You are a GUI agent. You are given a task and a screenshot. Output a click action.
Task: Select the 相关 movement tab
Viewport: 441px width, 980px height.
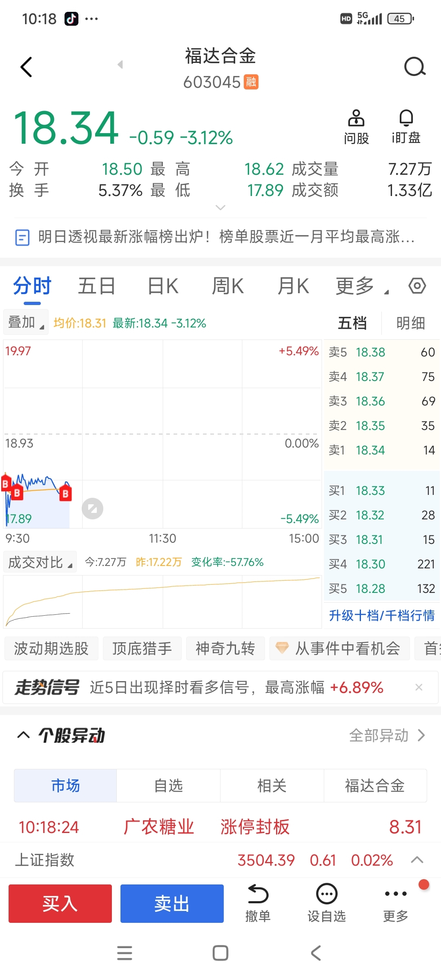(x=272, y=786)
